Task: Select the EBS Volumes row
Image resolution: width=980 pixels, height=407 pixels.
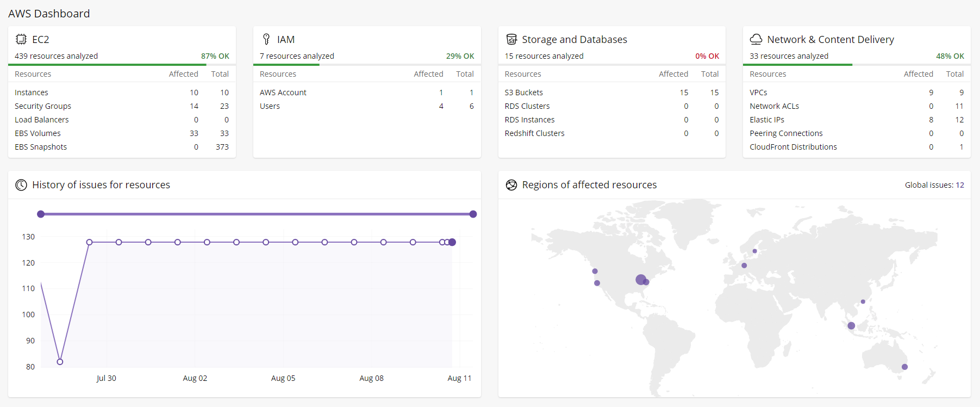Action: tap(122, 133)
